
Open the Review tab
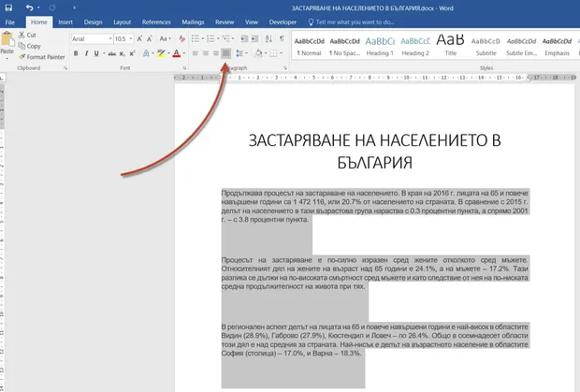[225, 22]
